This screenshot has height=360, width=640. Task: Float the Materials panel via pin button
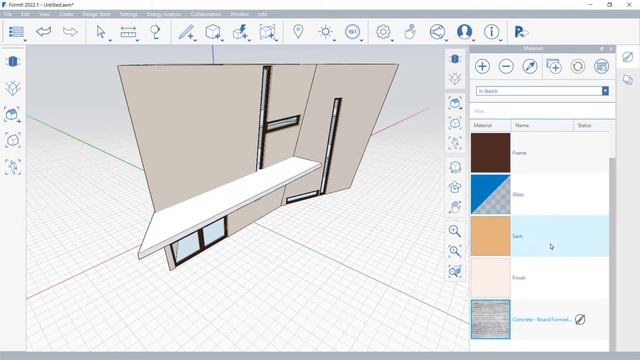point(602,49)
